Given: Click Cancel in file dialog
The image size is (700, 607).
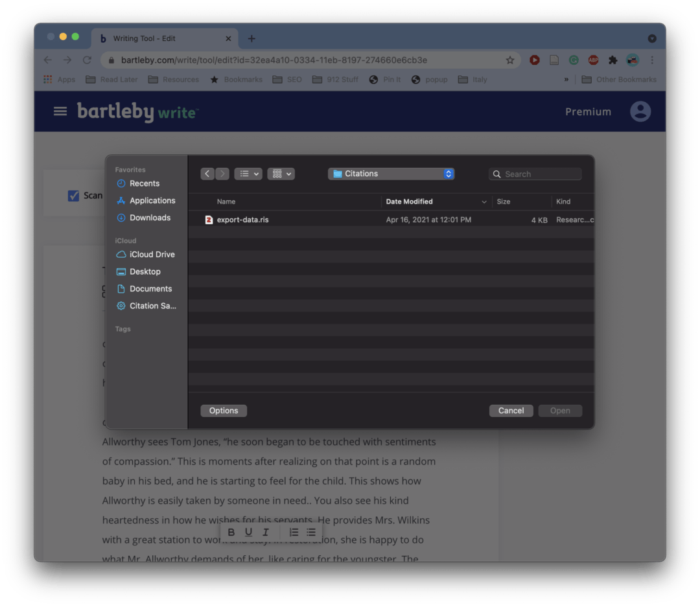Looking at the screenshot, I should (x=511, y=411).
